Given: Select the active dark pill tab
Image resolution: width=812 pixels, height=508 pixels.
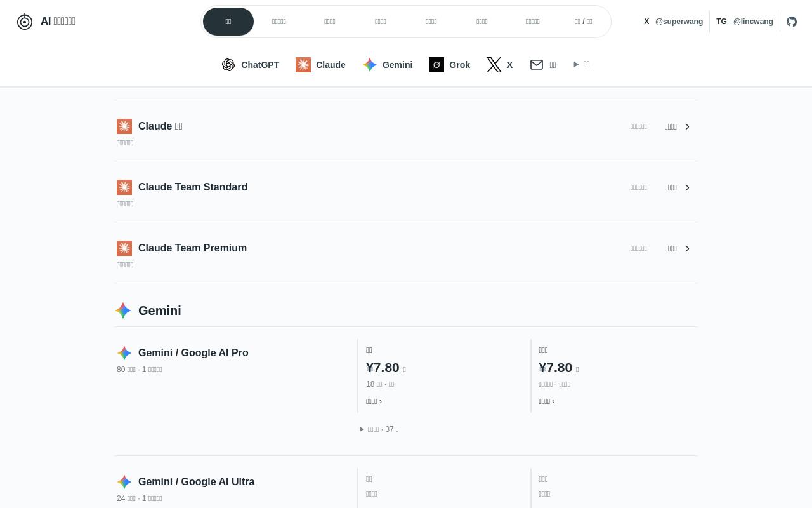Looking at the screenshot, I should (x=228, y=22).
